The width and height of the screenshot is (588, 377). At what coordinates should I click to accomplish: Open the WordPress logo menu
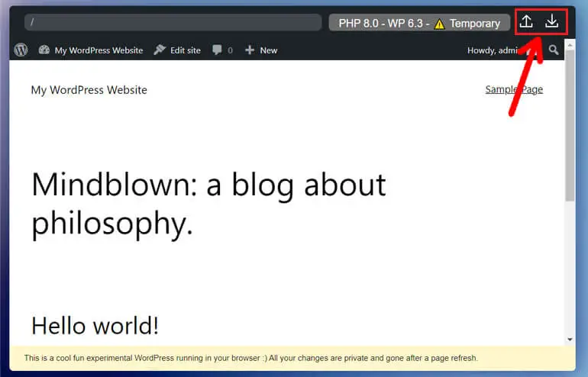[21, 50]
